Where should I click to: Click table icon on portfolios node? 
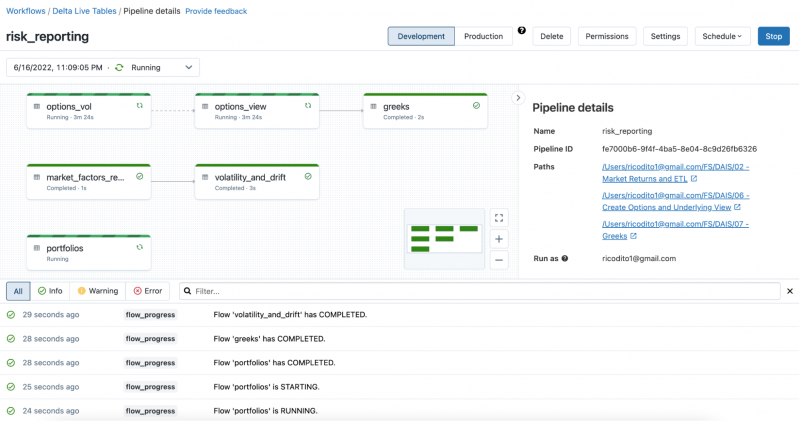[37, 249]
